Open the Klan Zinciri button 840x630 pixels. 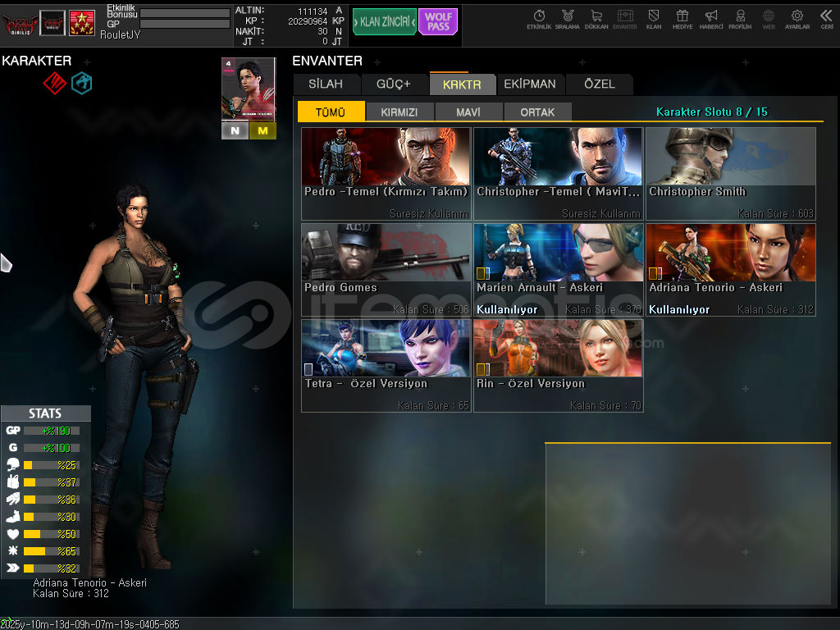[x=385, y=22]
